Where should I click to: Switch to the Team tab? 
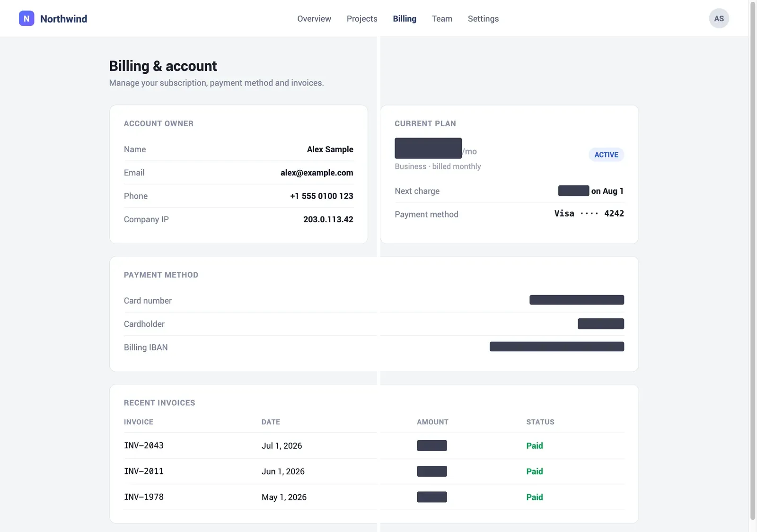tap(442, 18)
